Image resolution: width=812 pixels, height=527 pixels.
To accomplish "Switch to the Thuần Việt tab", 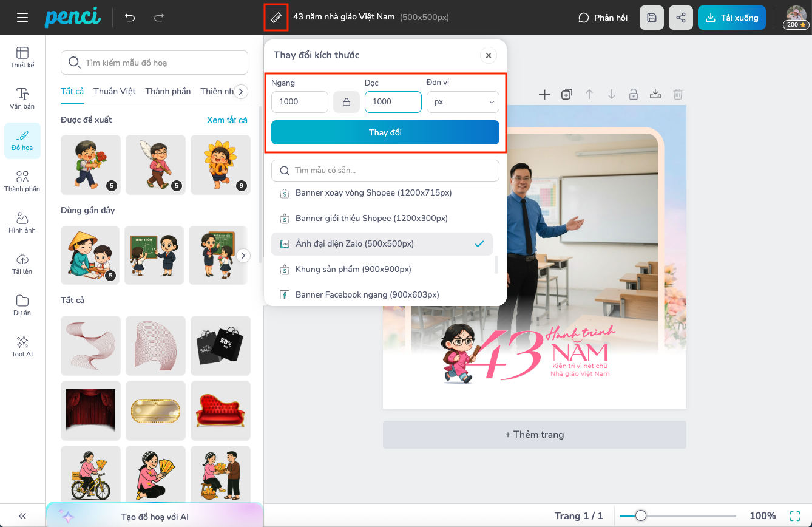I will (x=115, y=92).
